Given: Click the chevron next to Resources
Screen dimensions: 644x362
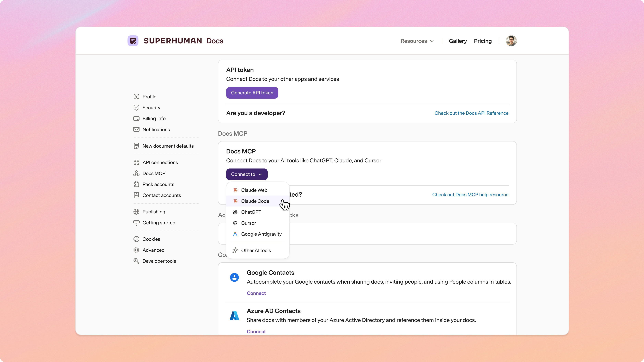Looking at the screenshot, I should pyautogui.click(x=432, y=41).
